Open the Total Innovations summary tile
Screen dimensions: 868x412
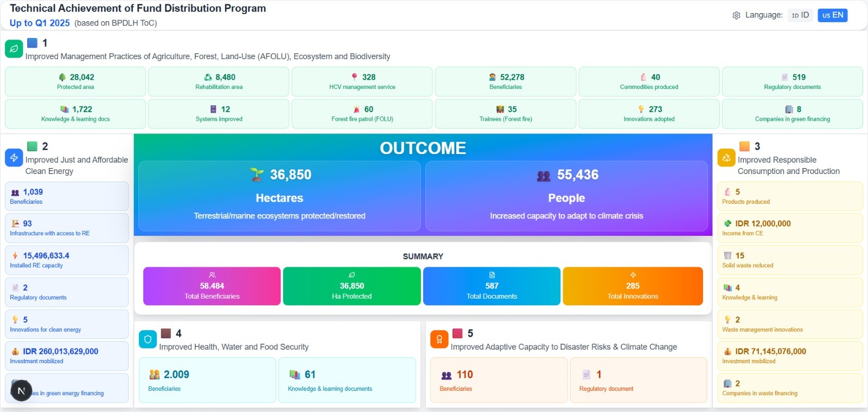(x=633, y=286)
